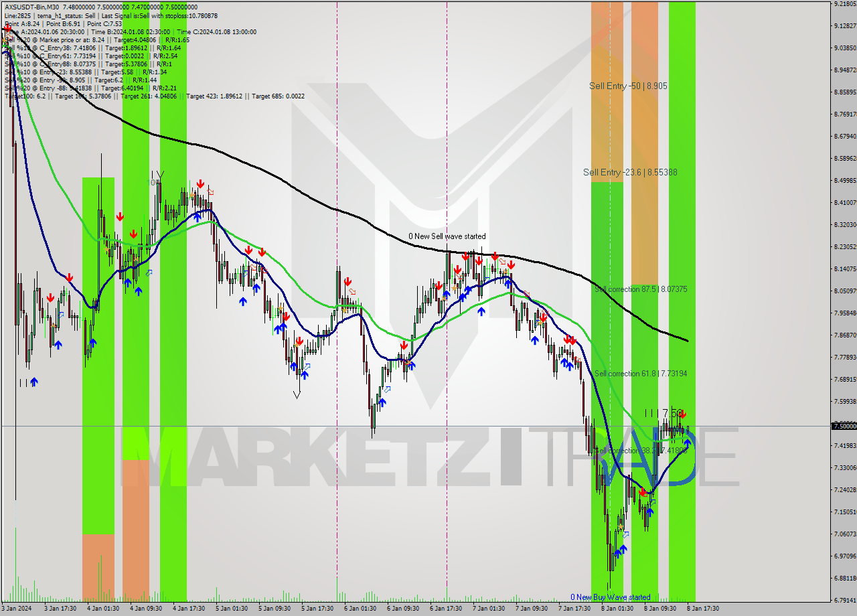
Task: Click the 9.1282 price axis label
Action: click(846, 25)
